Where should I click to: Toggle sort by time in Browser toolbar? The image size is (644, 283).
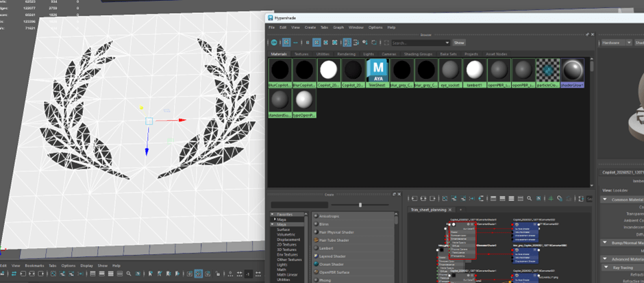tap(365, 42)
